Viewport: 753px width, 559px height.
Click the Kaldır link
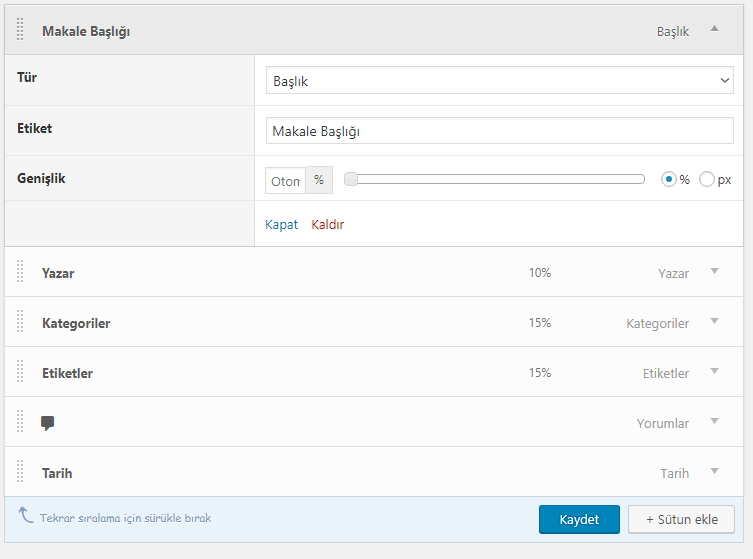pos(328,224)
